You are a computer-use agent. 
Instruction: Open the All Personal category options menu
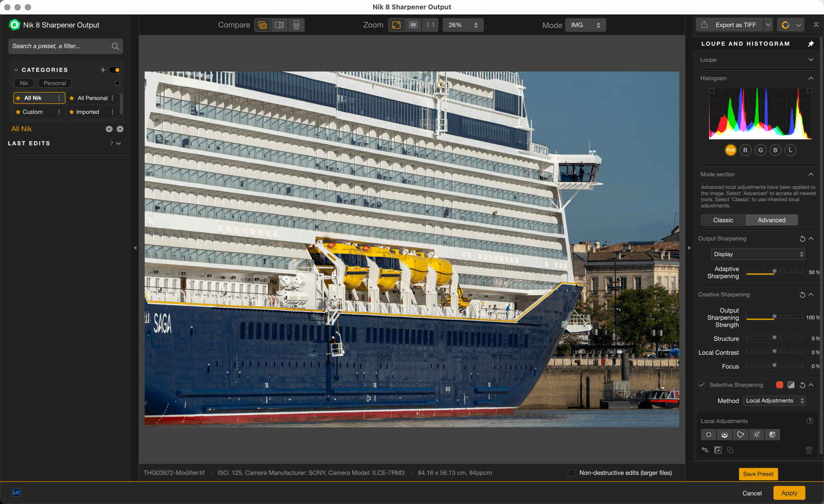[x=113, y=98]
